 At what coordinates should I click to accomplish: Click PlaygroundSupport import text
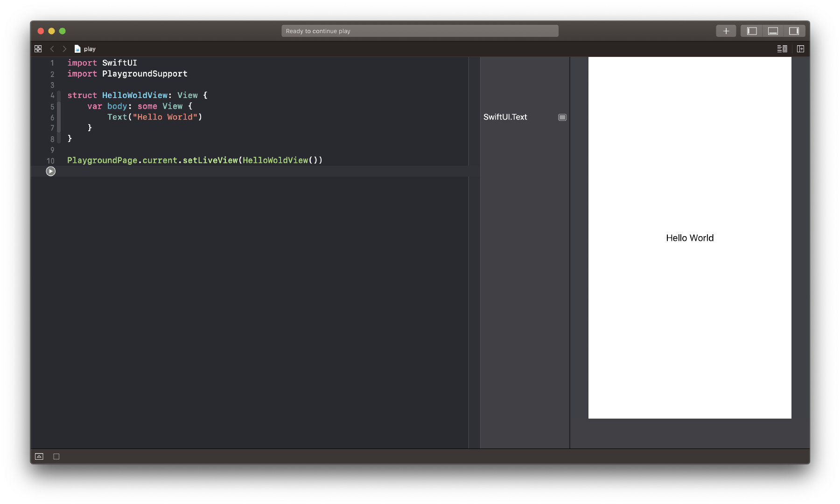pyautogui.click(x=145, y=74)
